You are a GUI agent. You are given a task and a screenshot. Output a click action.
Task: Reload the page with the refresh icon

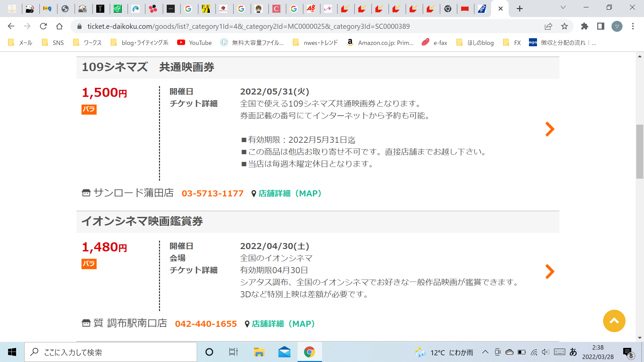(43, 26)
